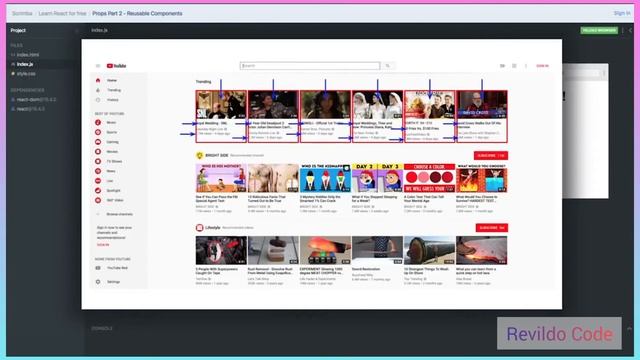Open the Settings gear icon in YouTube sidebar

(x=98, y=282)
